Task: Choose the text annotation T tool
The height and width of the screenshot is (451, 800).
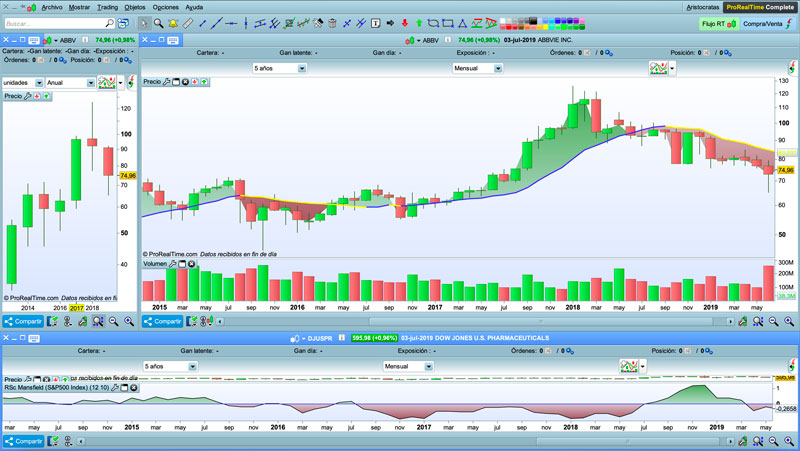Action: pyautogui.click(x=376, y=23)
